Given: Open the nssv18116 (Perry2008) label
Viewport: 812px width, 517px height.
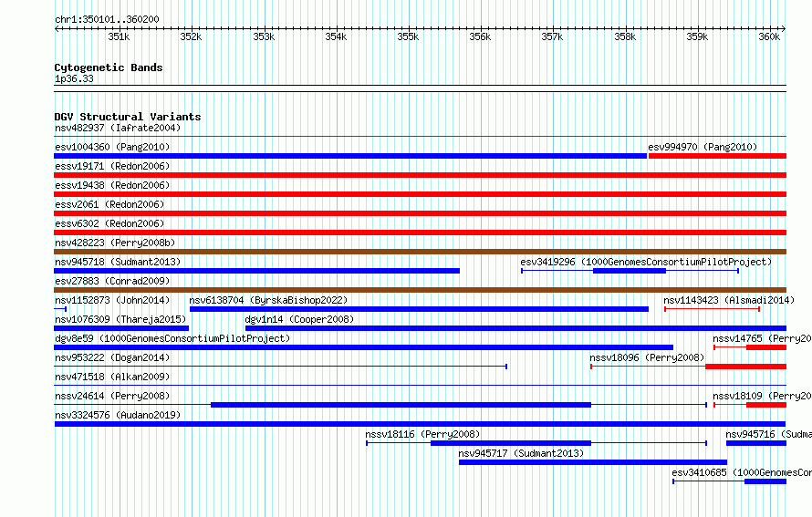Looking at the screenshot, I should [422, 434].
